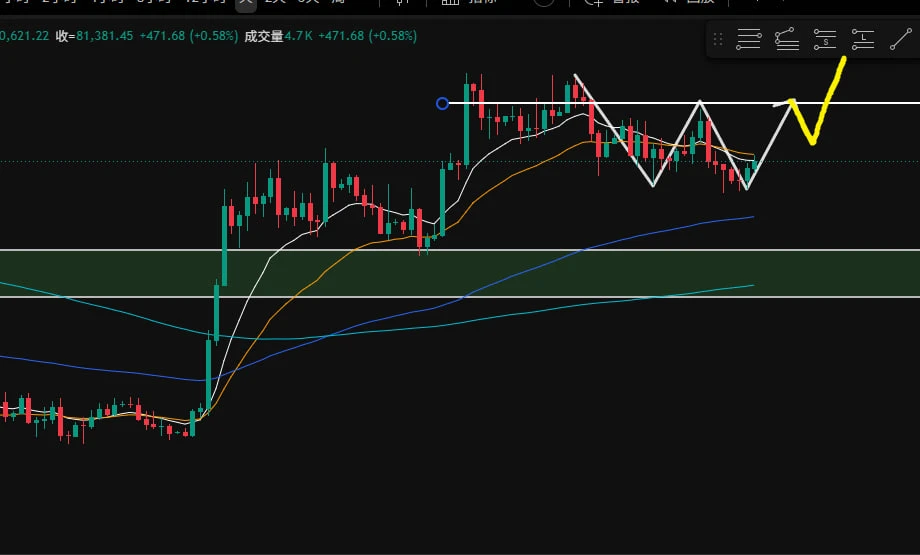
Task: Click the volume value 4.7K
Action: (299, 36)
